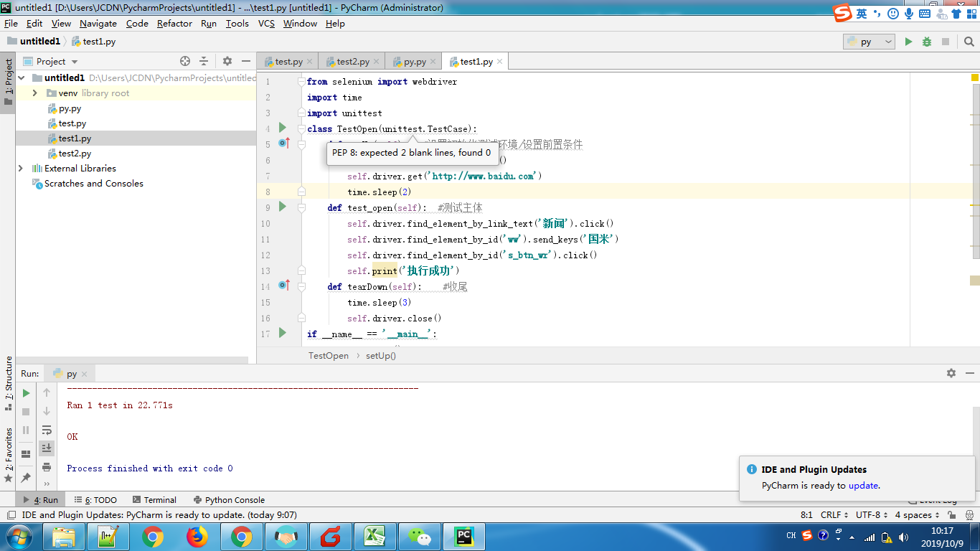
Task: Open the Navigate menu
Action: [98, 24]
